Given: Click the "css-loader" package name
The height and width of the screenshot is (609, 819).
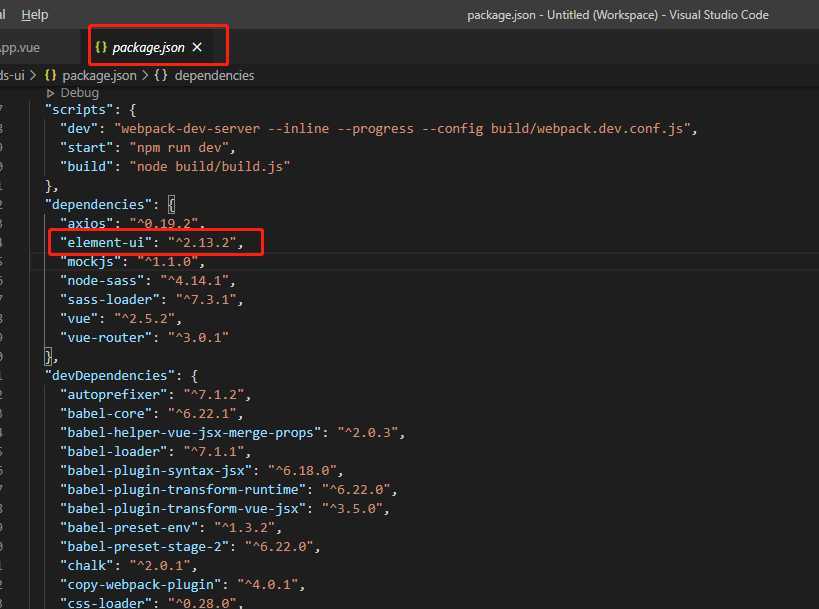Looking at the screenshot, I should (106, 603).
